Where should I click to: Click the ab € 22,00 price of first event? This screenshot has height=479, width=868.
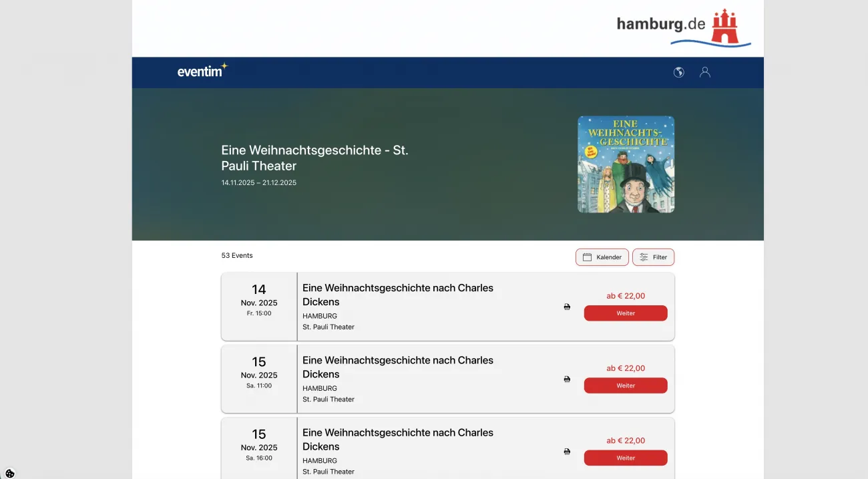pos(626,296)
